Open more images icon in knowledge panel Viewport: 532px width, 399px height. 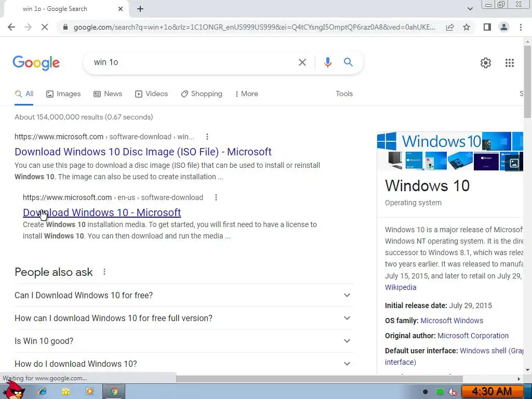[514, 163]
